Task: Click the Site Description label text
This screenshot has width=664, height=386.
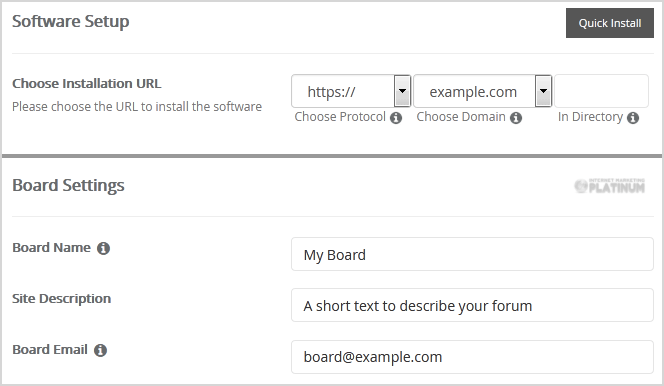Action: click(61, 299)
